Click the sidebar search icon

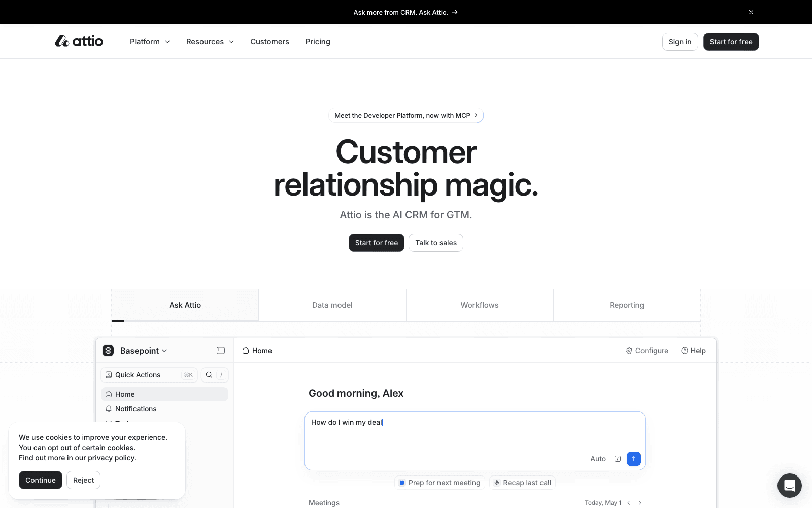(209, 375)
